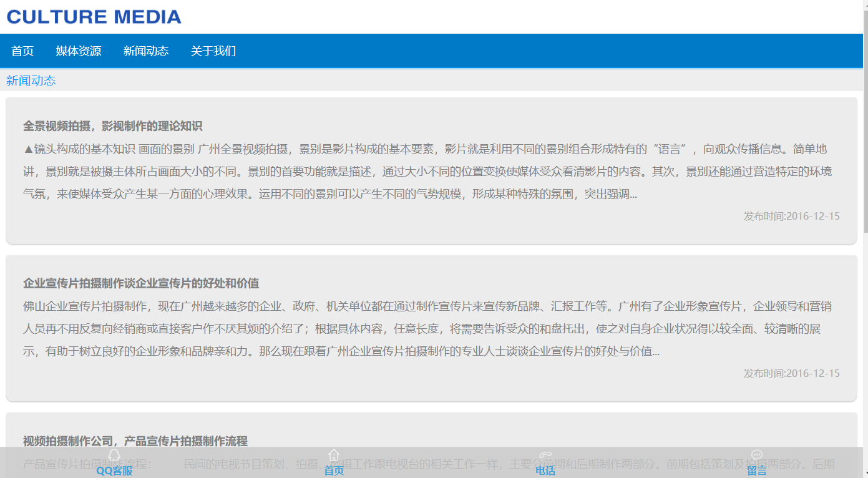This screenshot has width=868, height=478.
Task: Click the CULTURE MEDIA logo
Action: (94, 17)
